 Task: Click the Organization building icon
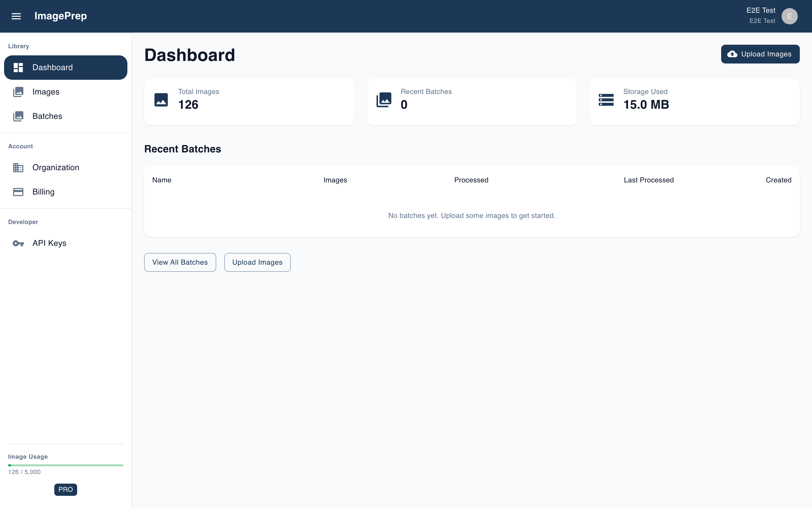click(18, 167)
